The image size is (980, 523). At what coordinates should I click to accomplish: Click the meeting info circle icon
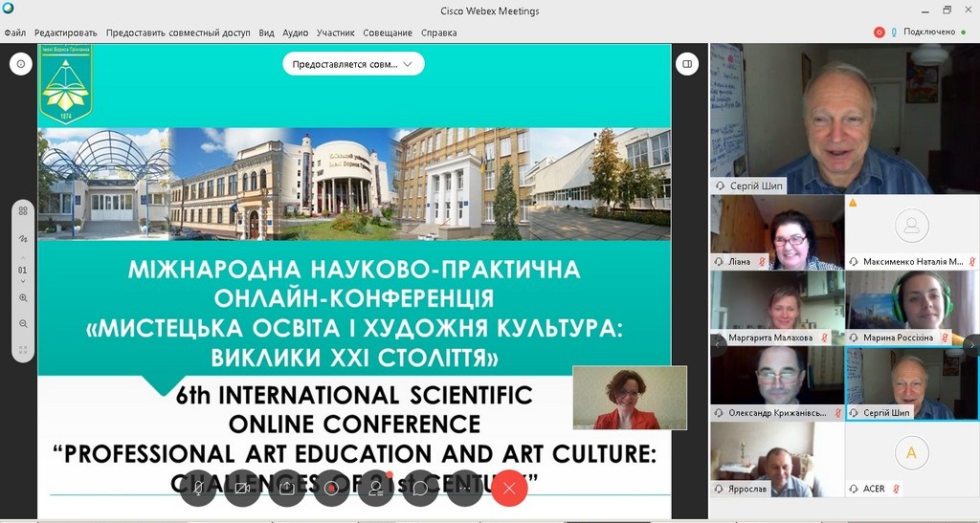21,64
